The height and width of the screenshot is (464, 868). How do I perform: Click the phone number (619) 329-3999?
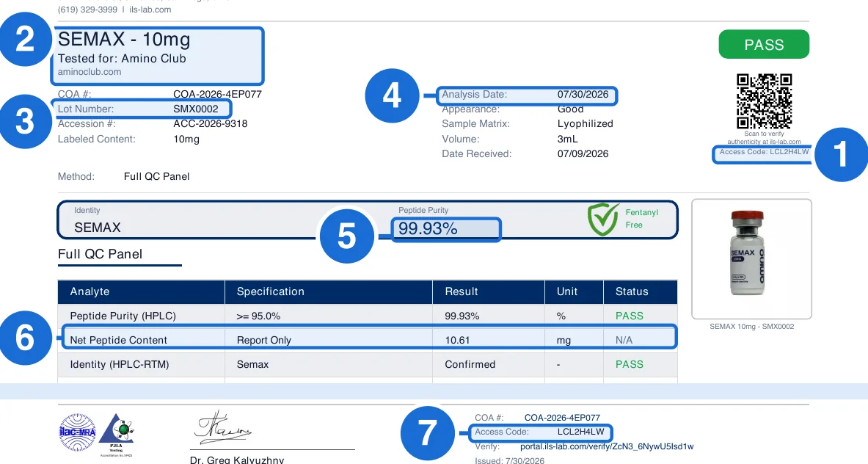click(87, 10)
